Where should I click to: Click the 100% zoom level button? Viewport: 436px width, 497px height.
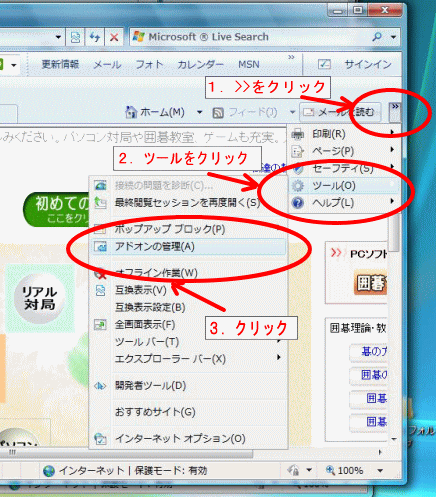[x=345, y=471]
